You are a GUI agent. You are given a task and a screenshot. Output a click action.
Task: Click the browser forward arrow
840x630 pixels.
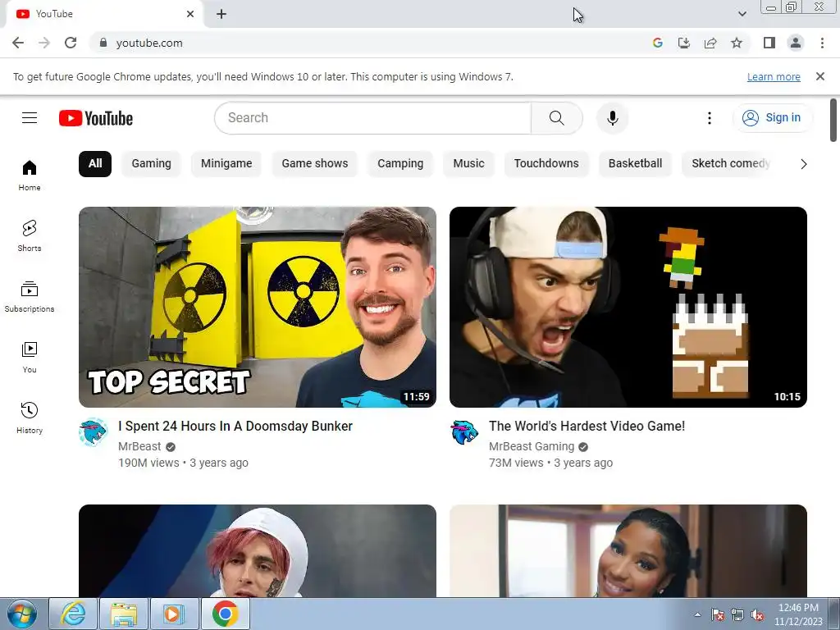(x=44, y=43)
